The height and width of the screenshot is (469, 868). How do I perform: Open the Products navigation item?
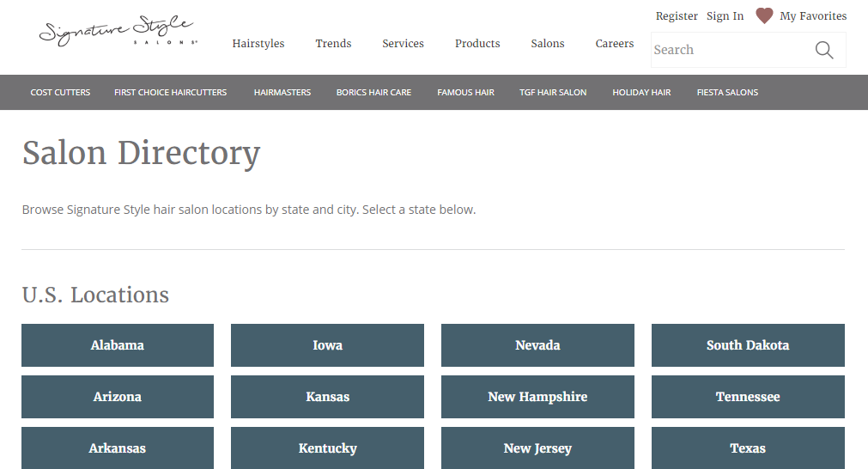pyautogui.click(x=477, y=44)
